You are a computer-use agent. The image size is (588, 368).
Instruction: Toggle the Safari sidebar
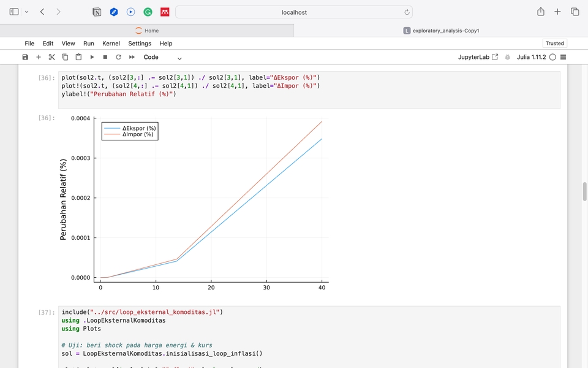point(14,12)
